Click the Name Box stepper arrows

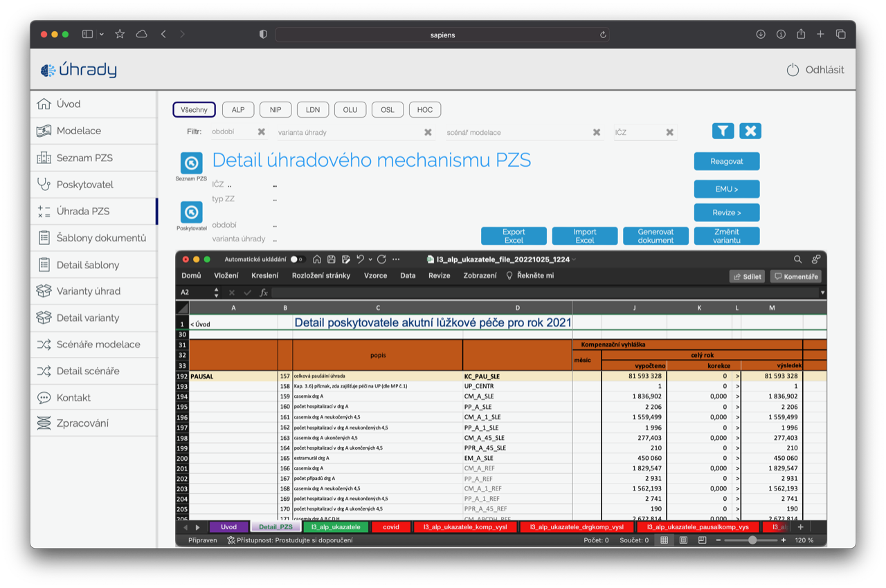[x=217, y=293]
